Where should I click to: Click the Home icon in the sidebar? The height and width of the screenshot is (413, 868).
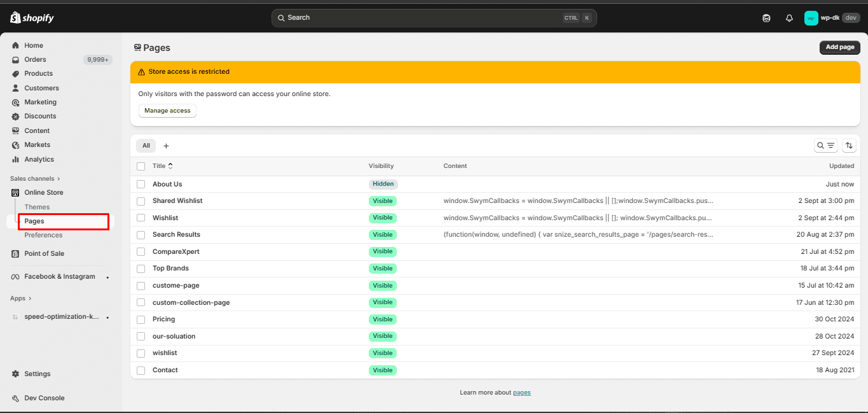pos(16,46)
